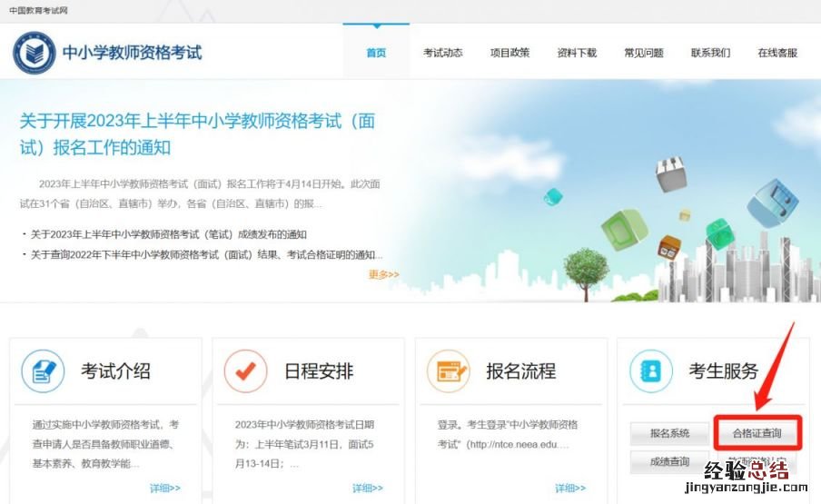The height and width of the screenshot is (504, 821).
Task: Click the NTCE site logo emblem
Action: tap(34, 53)
